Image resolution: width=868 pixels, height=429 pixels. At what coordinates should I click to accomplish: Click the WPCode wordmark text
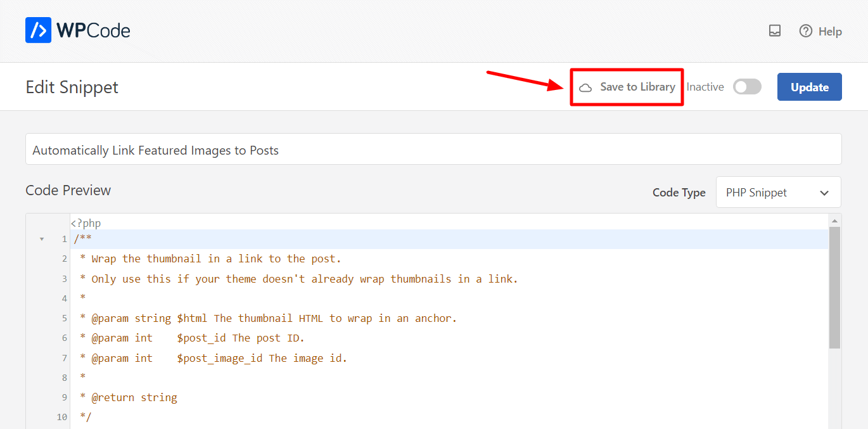(x=93, y=30)
